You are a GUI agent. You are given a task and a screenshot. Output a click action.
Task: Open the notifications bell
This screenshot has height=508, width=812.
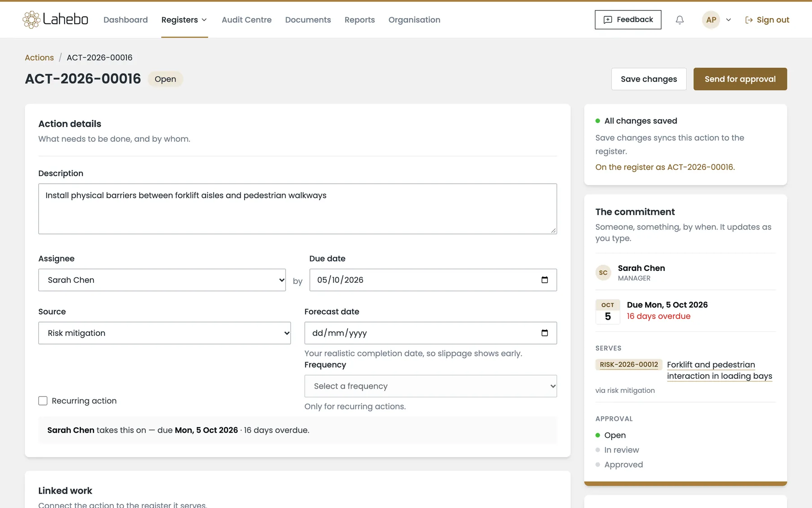(679, 20)
